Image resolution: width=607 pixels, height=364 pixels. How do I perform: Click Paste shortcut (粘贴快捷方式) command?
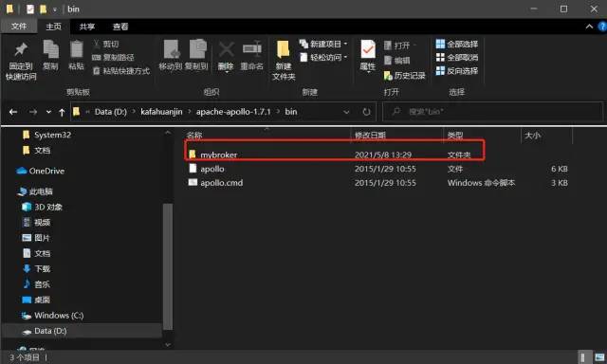tap(121, 71)
